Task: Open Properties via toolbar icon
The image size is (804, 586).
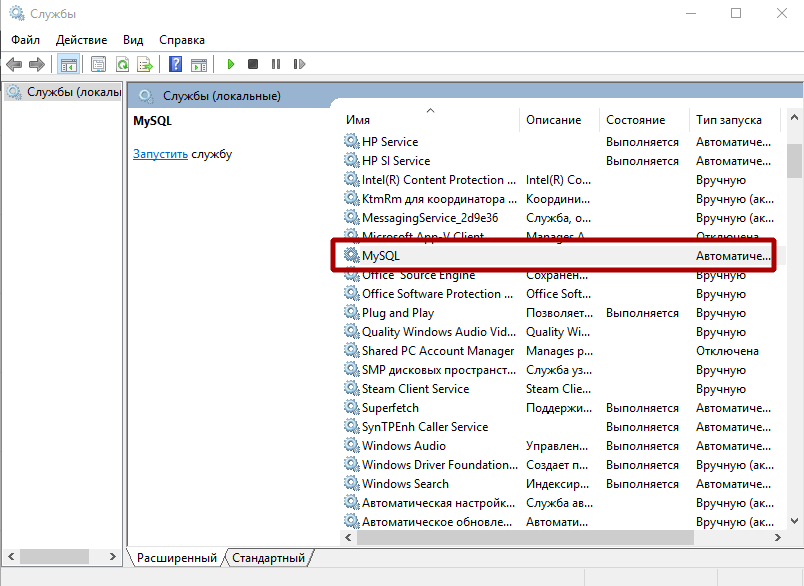Action: pos(98,64)
